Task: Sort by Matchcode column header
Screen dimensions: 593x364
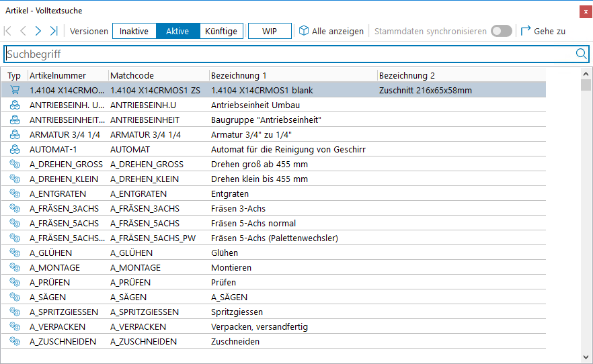Action: coord(157,75)
